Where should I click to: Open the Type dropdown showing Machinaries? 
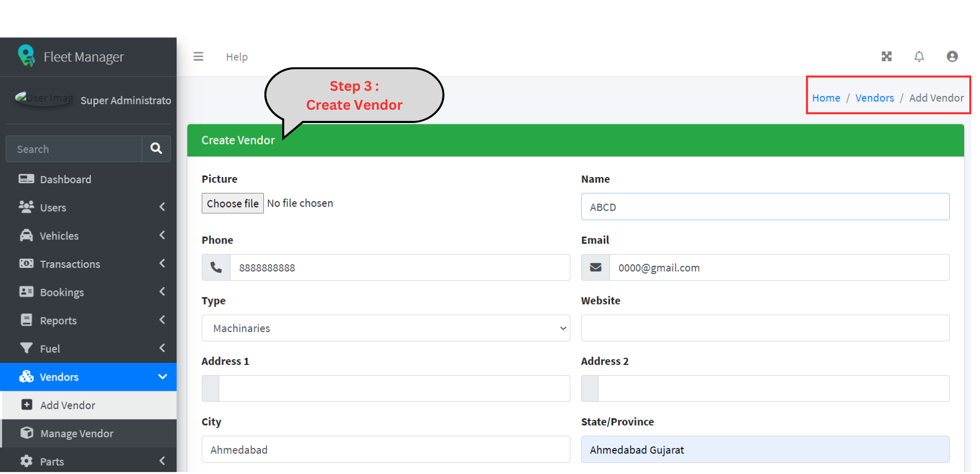coord(385,328)
